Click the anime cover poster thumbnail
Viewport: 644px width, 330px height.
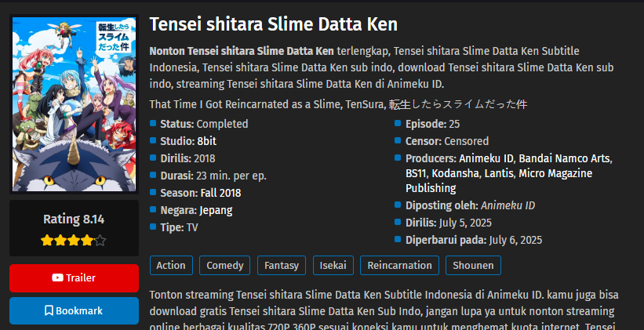75,104
